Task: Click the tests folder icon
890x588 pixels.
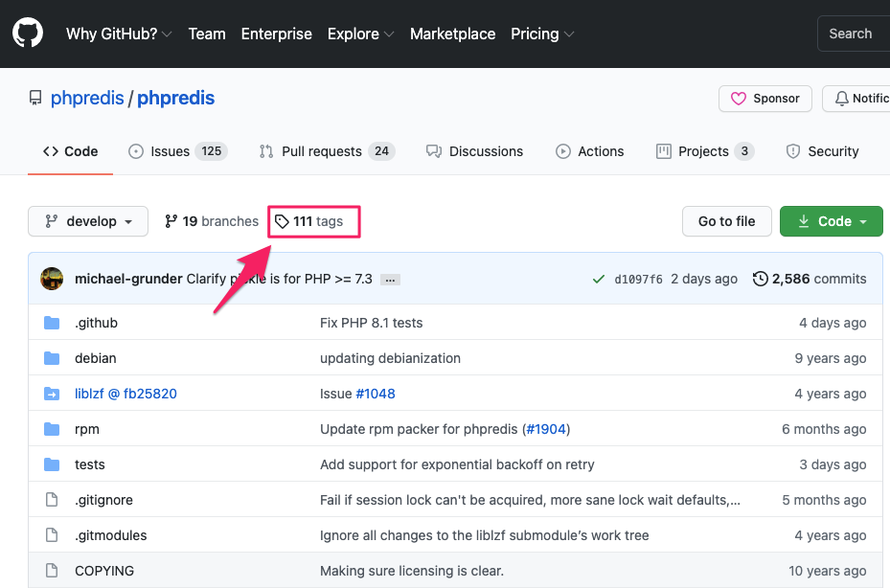Action: [52, 464]
